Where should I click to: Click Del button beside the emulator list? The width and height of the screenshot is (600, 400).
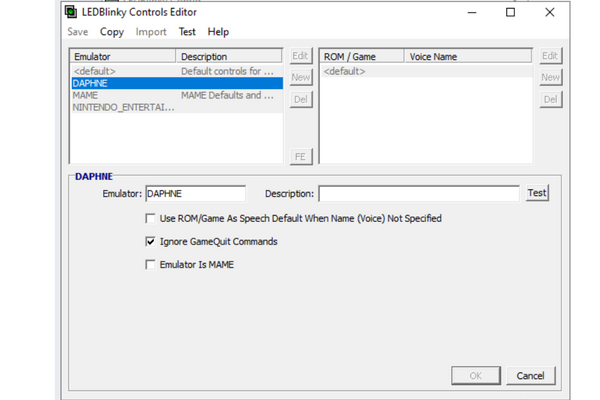click(301, 100)
